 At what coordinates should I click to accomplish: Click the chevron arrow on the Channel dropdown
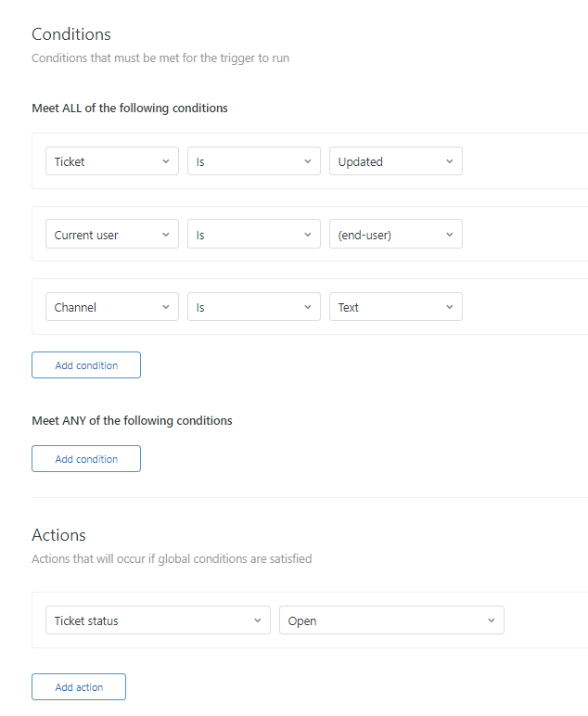click(x=166, y=307)
